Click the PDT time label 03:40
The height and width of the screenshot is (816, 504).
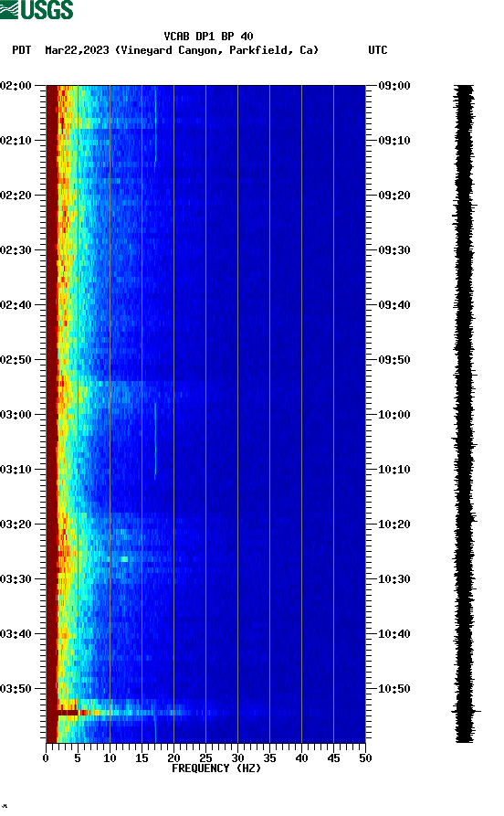tap(16, 634)
